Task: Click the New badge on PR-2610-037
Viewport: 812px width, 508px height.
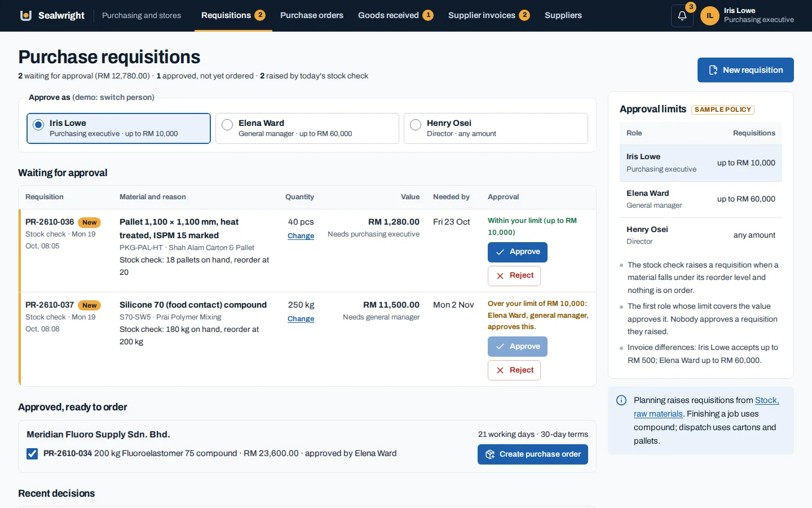Action: point(90,305)
